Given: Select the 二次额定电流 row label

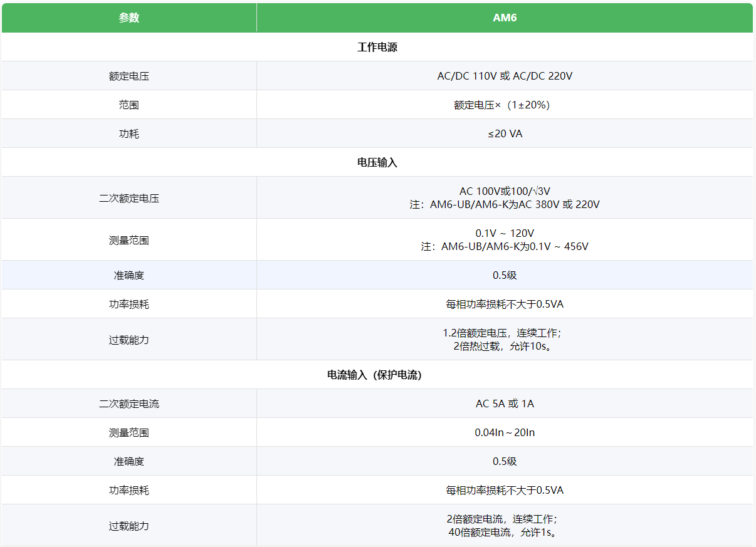Looking at the screenshot, I should pyautogui.click(x=129, y=404).
